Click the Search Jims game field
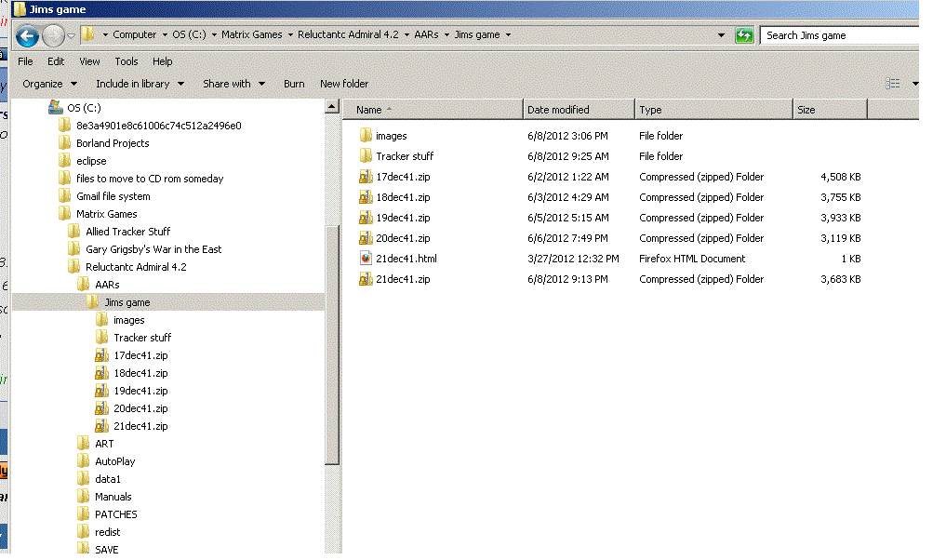This screenshot has height=560, width=946. 840,35
